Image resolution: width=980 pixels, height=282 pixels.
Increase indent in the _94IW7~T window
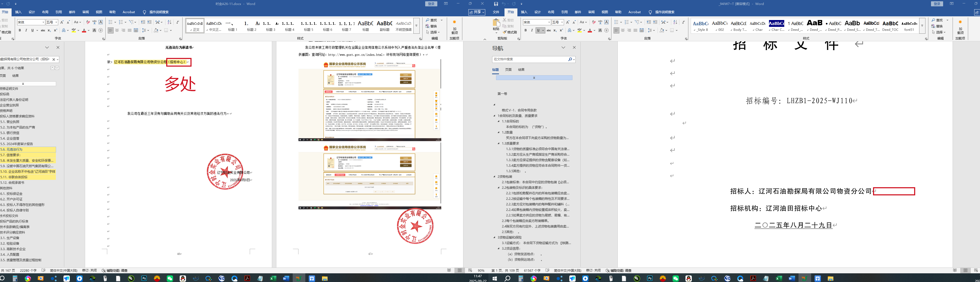655,22
